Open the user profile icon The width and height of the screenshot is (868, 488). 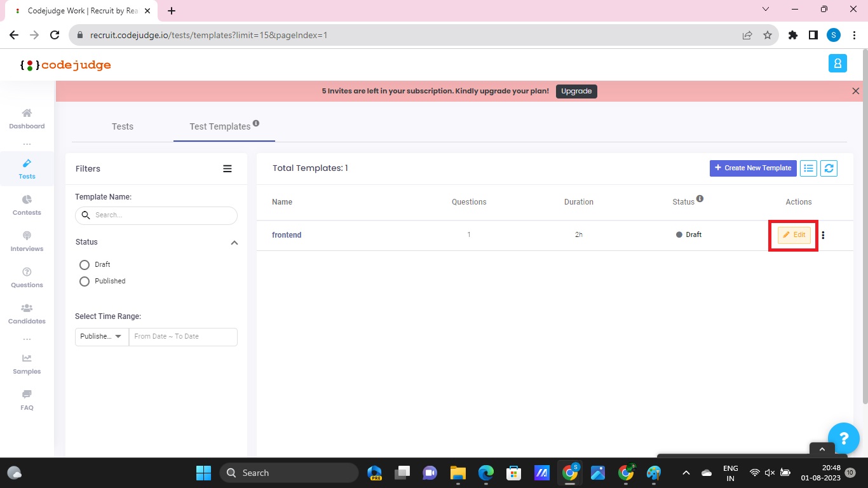point(837,63)
